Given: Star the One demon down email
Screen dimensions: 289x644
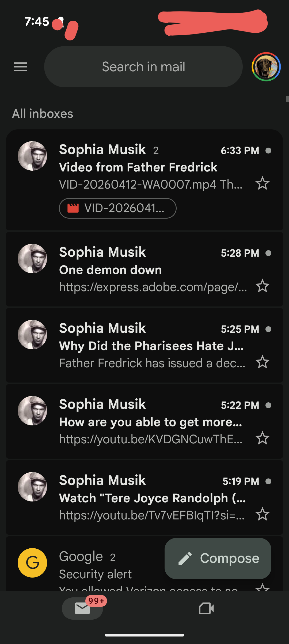Looking at the screenshot, I should tap(262, 286).
